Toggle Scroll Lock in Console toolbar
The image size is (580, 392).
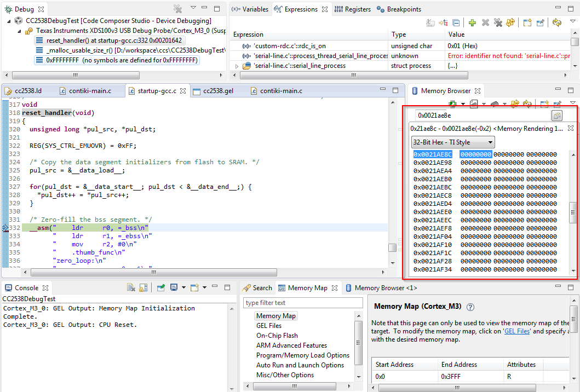(143, 287)
